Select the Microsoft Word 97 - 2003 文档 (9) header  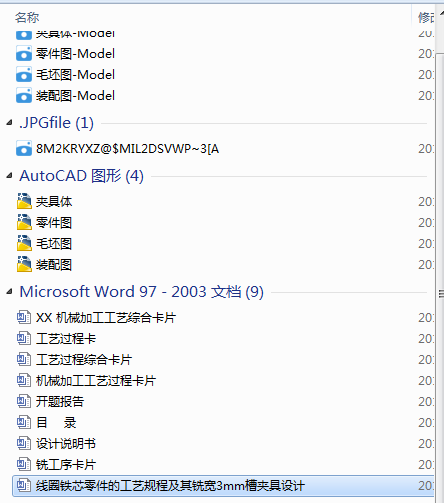tap(141, 292)
